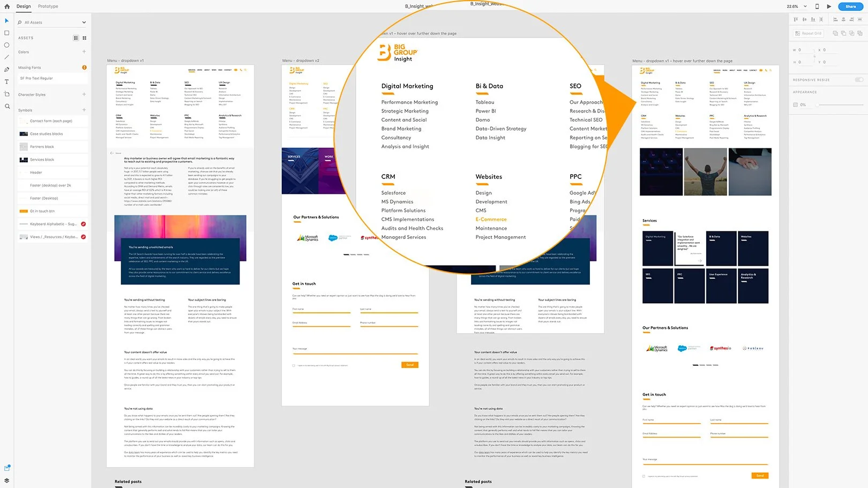The height and width of the screenshot is (488, 868).
Task: Select the Pen tool
Action: (7, 70)
